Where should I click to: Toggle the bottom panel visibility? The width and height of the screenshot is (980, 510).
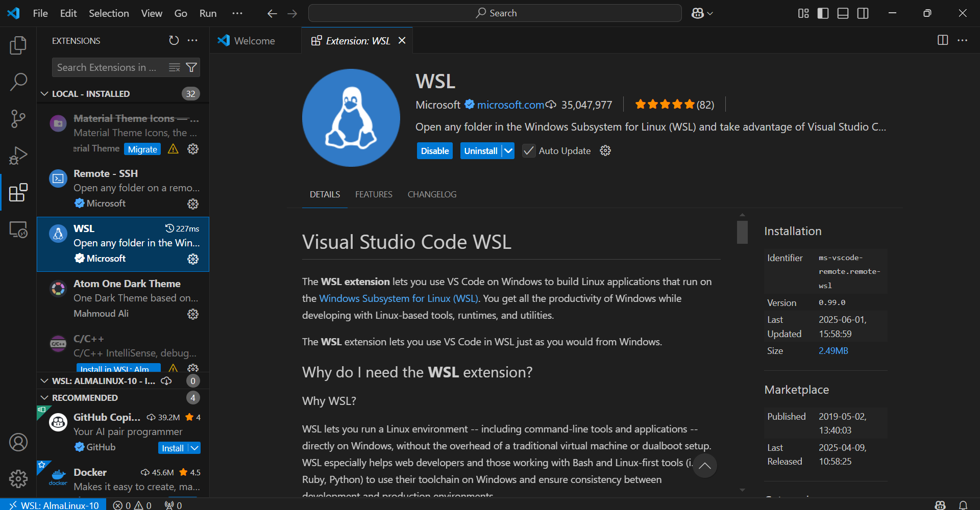pyautogui.click(x=843, y=13)
